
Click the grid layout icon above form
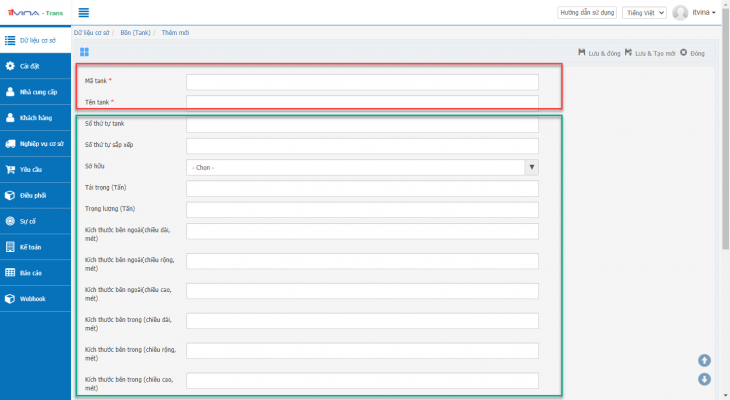(x=84, y=52)
